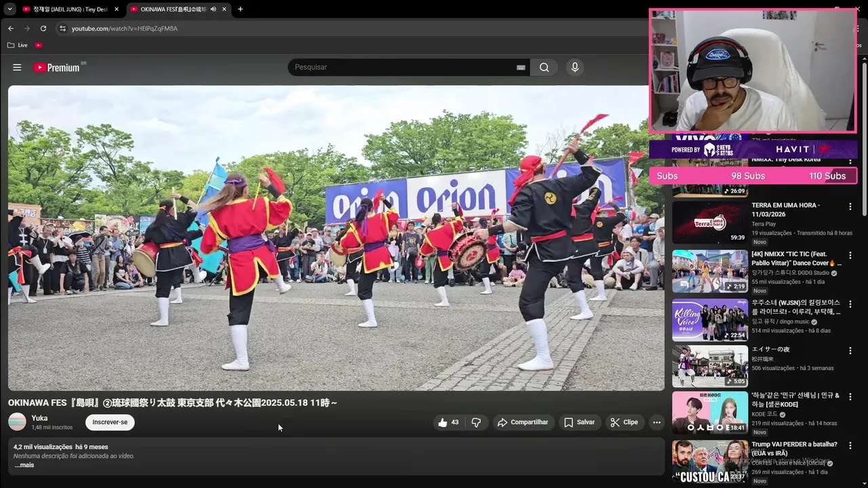Screen dimensions: 868x488
Task: Close the JAEIL JUNG Tiny Desk tab
Action: (117, 9)
